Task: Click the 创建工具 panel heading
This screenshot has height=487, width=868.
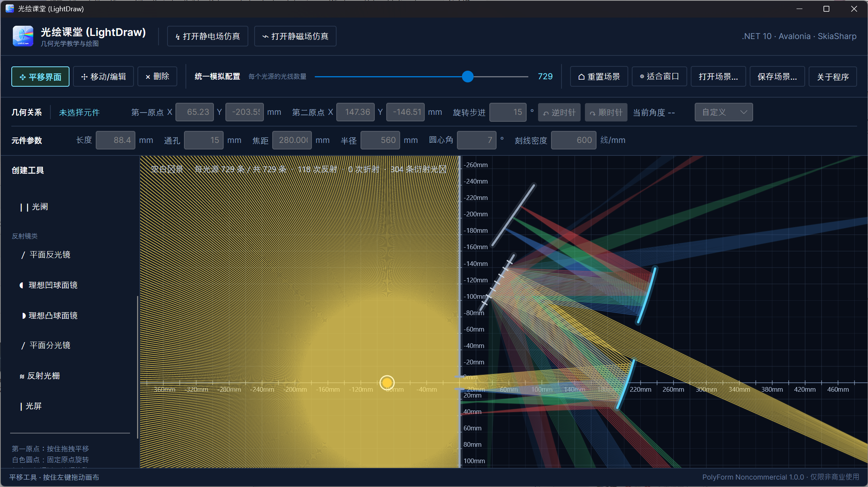Action: tap(28, 170)
